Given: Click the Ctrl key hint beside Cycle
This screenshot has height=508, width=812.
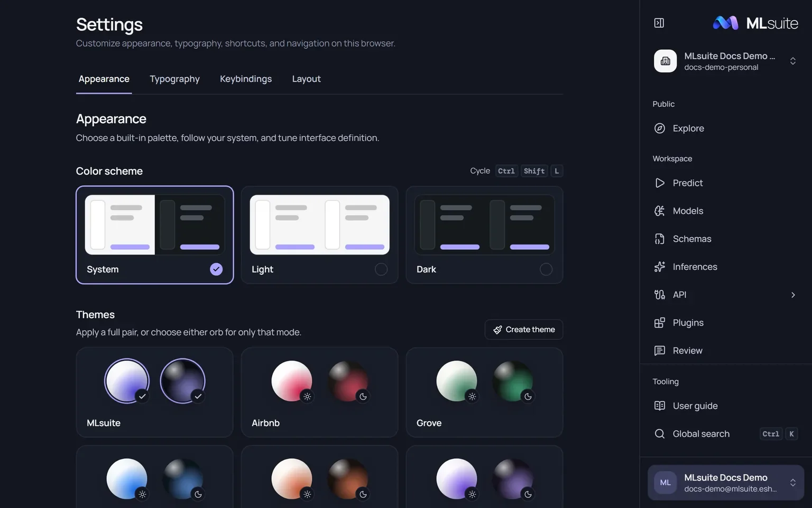Looking at the screenshot, I should point(506,171).
